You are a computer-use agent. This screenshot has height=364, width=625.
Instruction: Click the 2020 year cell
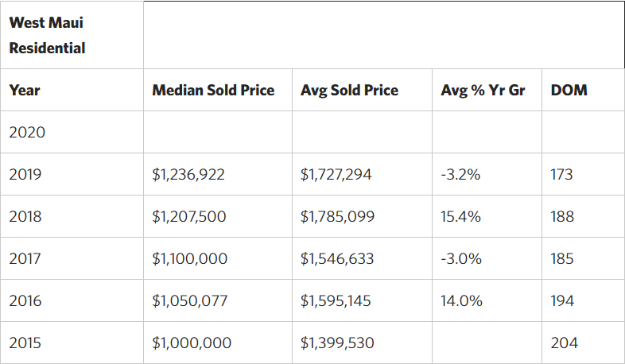point(27,132)
